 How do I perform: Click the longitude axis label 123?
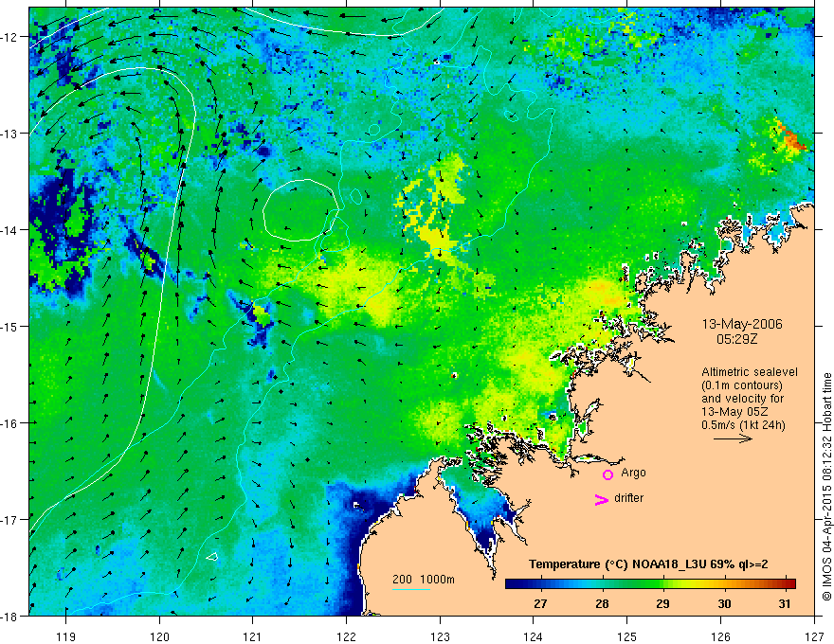pos(440,636)
